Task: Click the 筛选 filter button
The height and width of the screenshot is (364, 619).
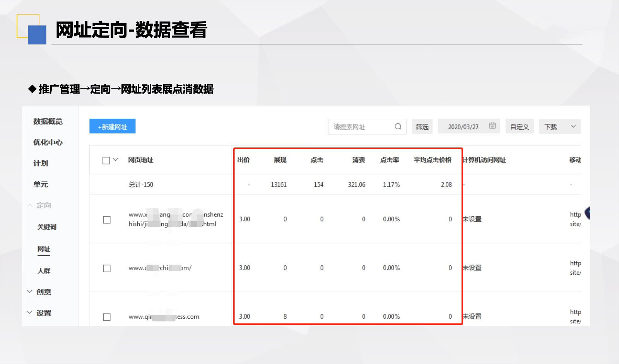Action: tap(422, 126)
